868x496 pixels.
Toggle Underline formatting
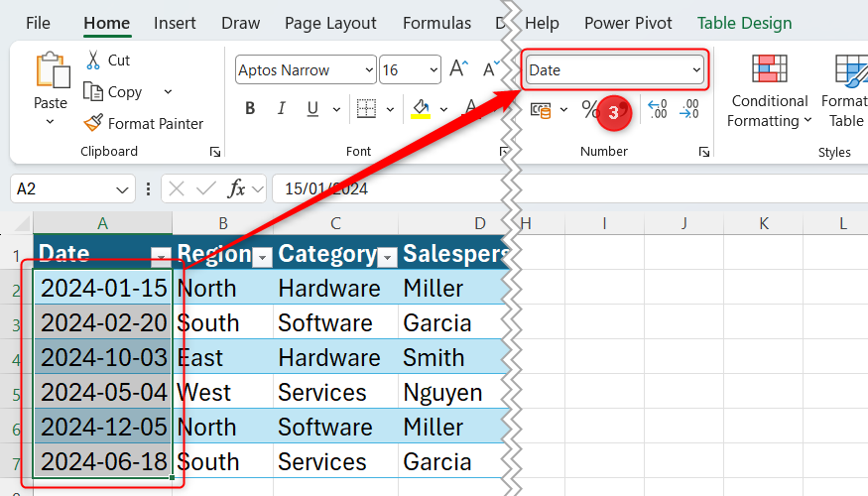point(312,108)
